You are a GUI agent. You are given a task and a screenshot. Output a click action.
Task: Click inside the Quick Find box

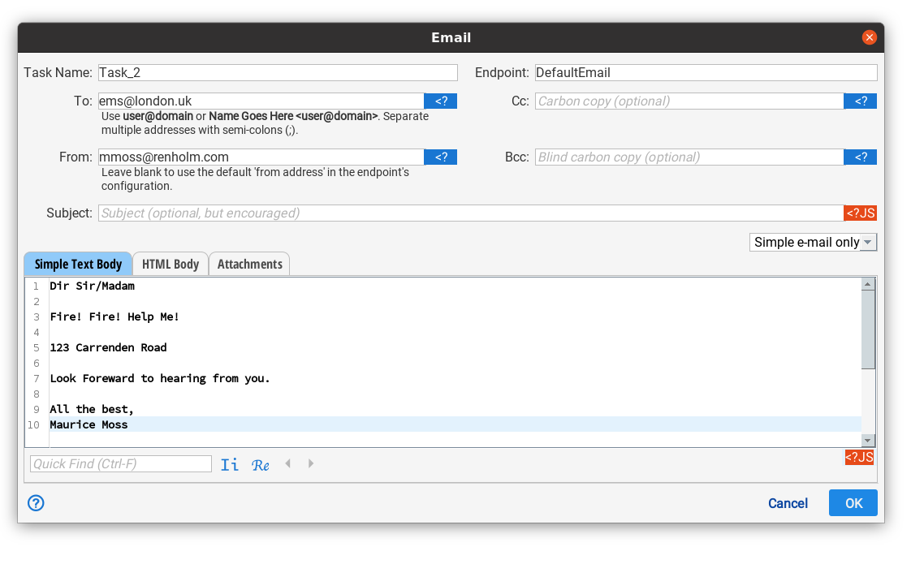[119, 463]
